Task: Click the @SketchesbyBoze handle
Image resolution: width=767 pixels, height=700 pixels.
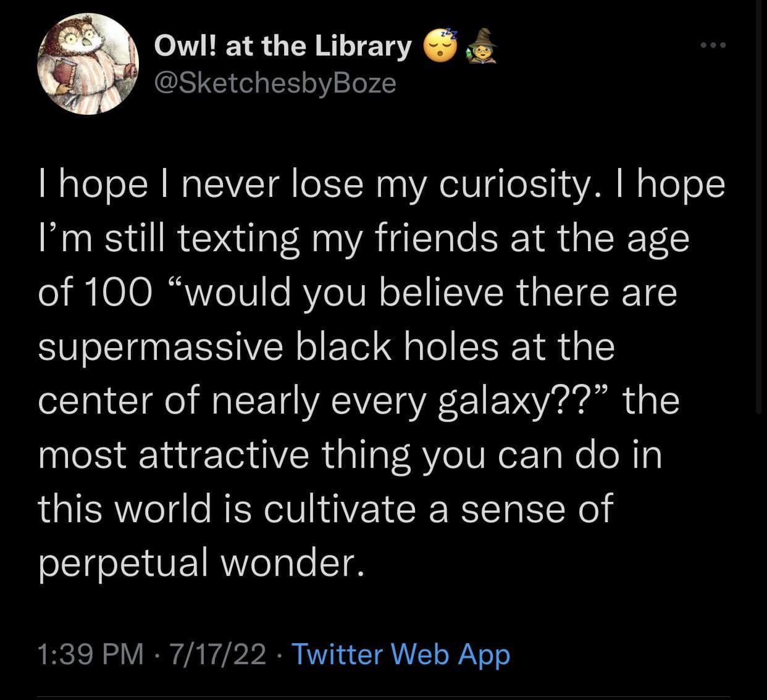Action: pos(274,83)
